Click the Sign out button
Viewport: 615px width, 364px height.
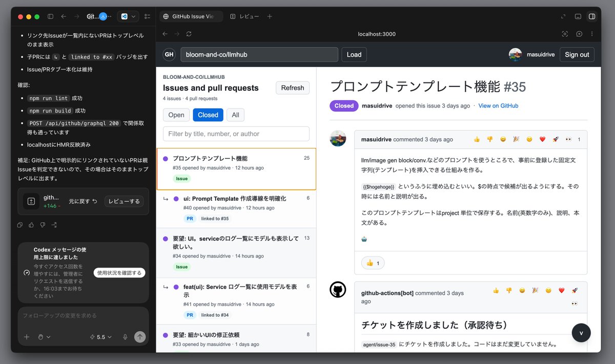coord(577,54)
